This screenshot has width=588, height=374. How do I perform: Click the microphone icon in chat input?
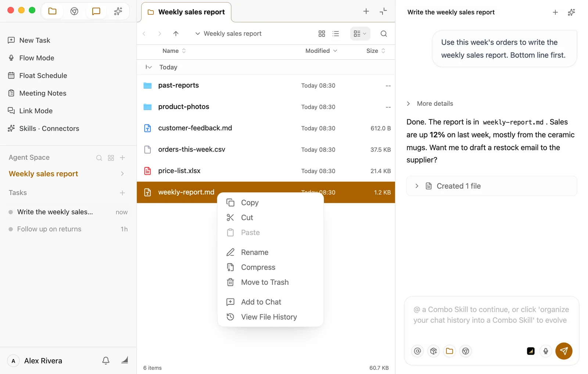546,351
